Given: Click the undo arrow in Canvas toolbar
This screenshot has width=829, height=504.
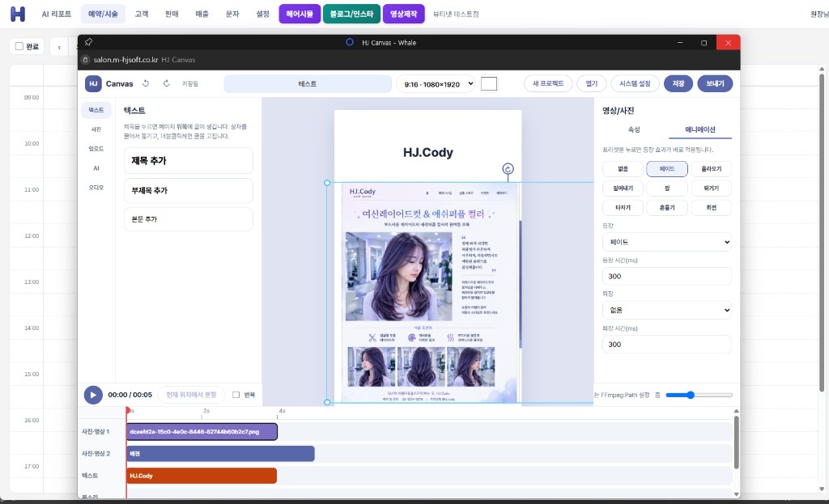Looking at the screenshot, I should (x=146, y=83).
